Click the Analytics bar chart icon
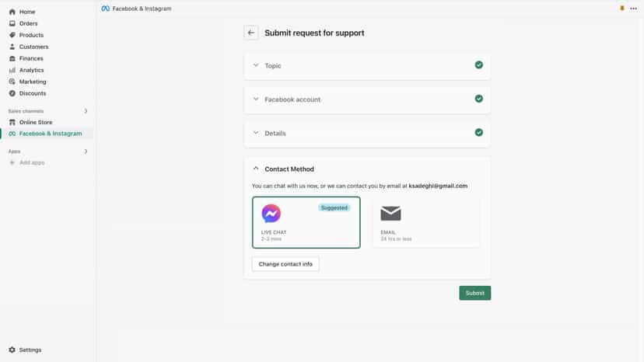Screen dimensions: 644x362 coord(12,70)
